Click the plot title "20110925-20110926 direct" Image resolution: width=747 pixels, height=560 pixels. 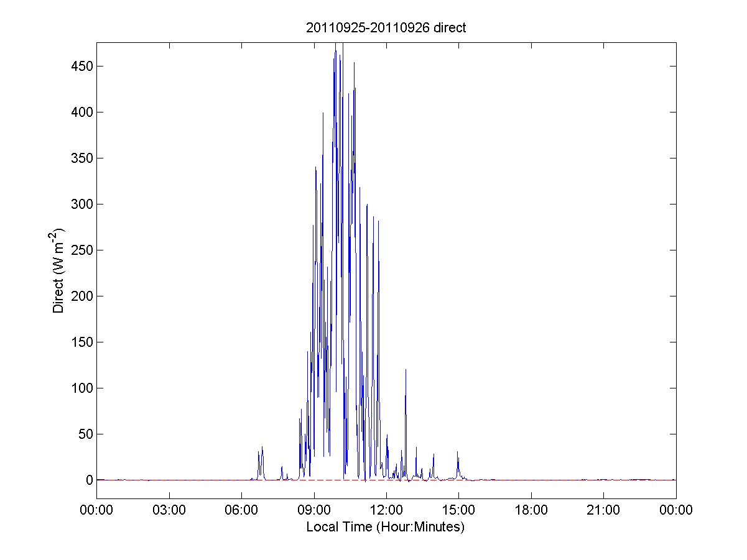tap(386, 27)
